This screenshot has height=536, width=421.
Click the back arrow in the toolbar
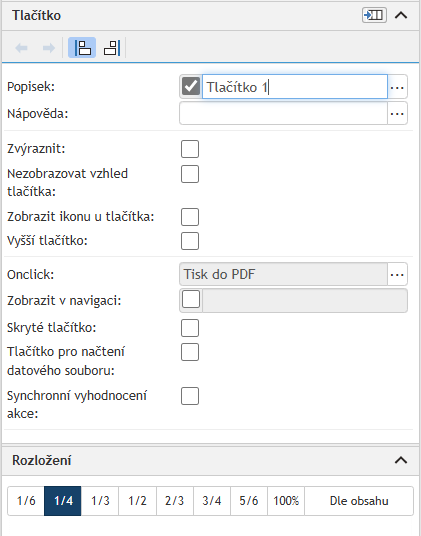tap(22, 48)
